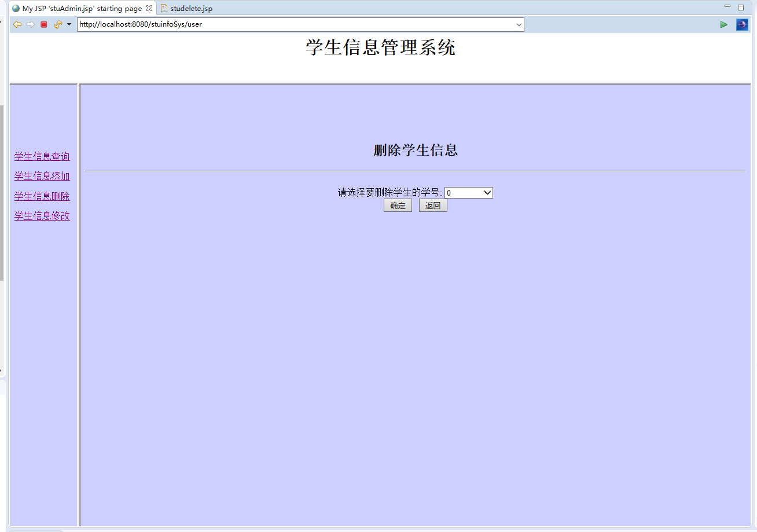The image size is (757, 532).
Task: Open the 学生信息删除 link
Action: (x=42, y=196)
